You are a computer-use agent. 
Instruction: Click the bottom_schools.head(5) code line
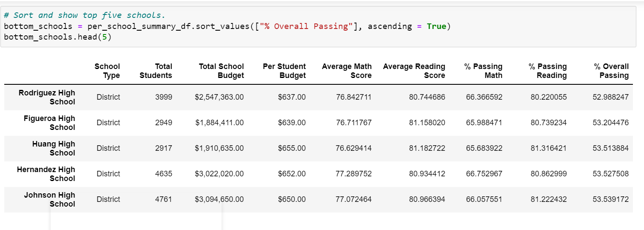pyautogui.click(x=58, y=37)
